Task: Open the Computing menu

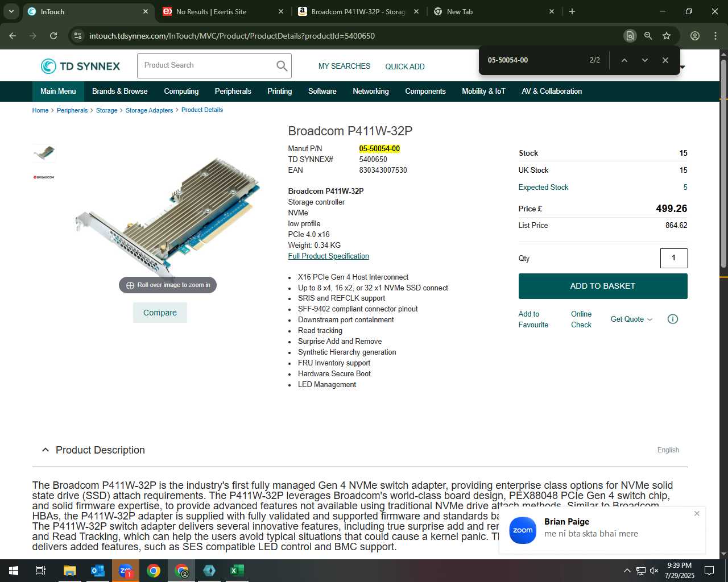Action: [x=181, y=91]
